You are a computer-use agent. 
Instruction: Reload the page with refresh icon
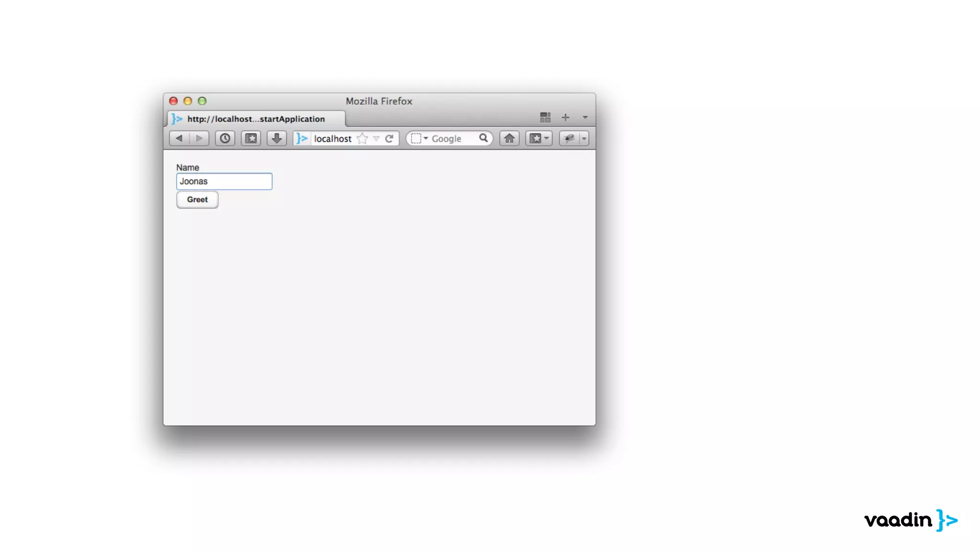[390, 138]
